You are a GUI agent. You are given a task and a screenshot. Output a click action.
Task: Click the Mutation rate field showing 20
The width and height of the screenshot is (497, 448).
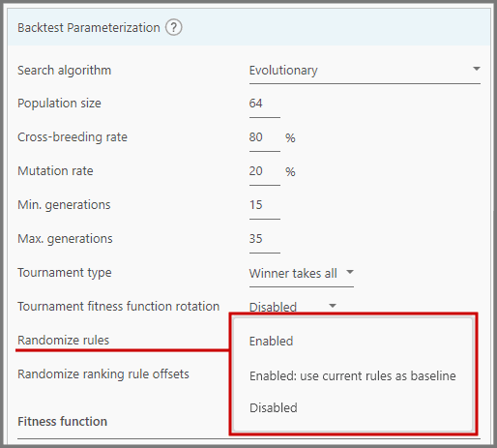pos(265,171)
